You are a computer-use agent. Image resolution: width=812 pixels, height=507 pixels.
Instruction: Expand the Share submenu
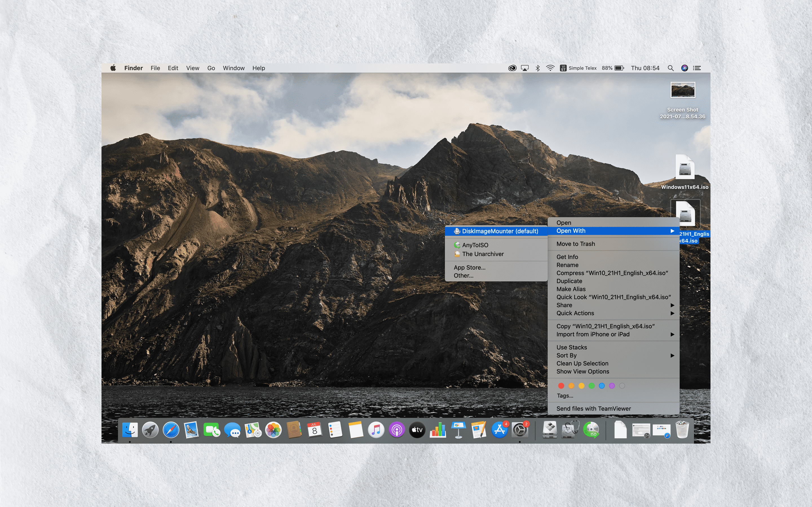coord(564,305)
